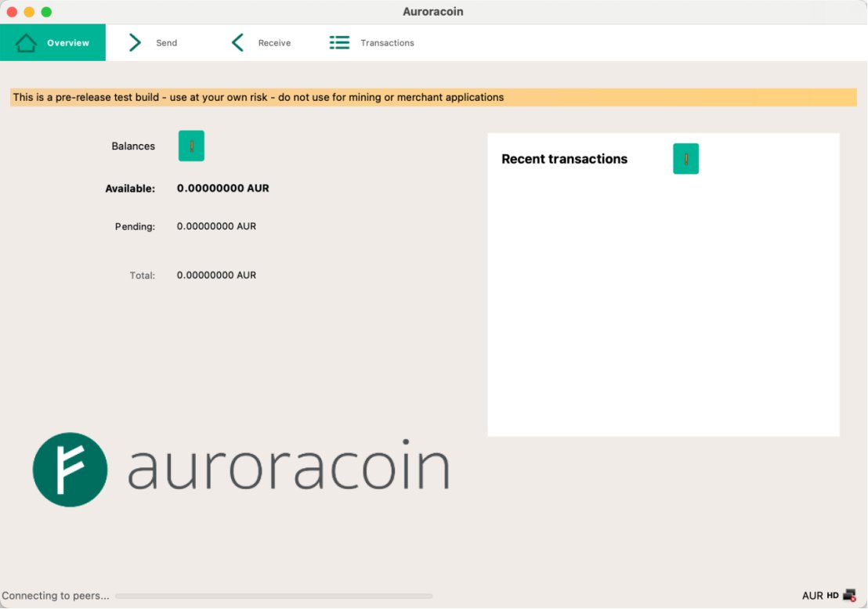The width and height of the screenshot is (868, 609).
Task: Open the Transactions tab
Action: [371, 42]
